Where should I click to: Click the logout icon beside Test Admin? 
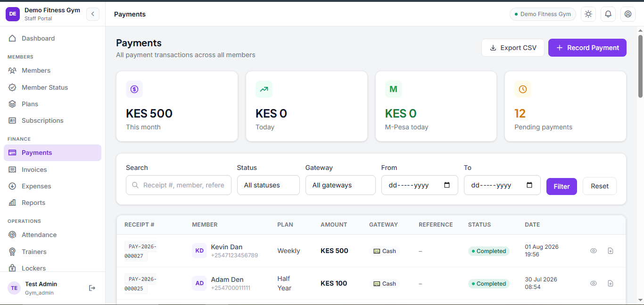[x=92, y=288]
